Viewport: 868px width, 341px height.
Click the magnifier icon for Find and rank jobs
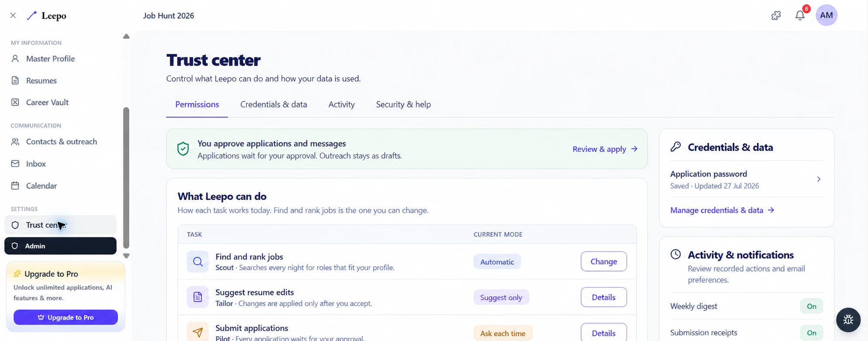pyautogui.click(x=198, y=261)
